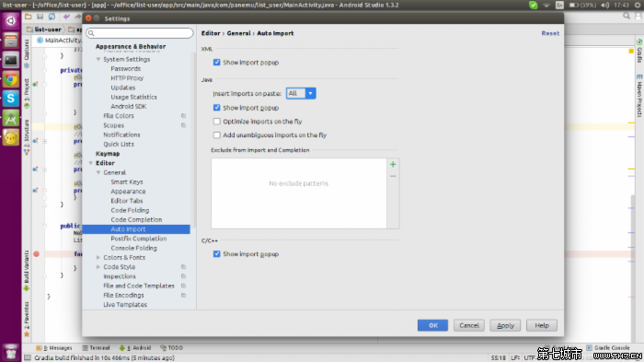The image size is (644, 362).
Task: Toggle Java Show import popup checkbox
Action: point(216,108)
